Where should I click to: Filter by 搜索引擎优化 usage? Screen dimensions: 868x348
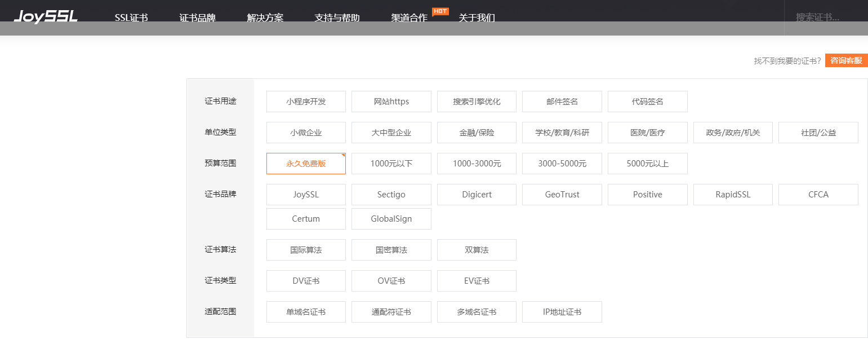pos(477,102)
